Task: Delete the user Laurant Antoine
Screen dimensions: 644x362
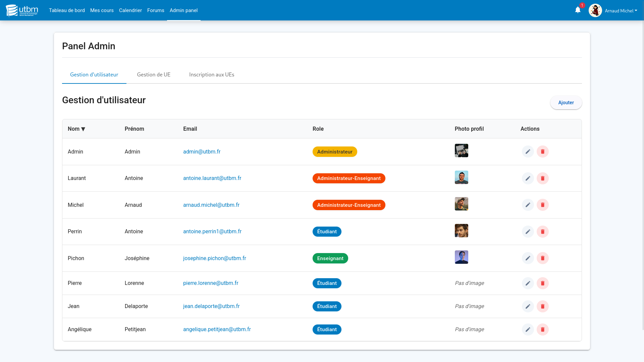Action: pyautogui.click(x=543, y=178)
